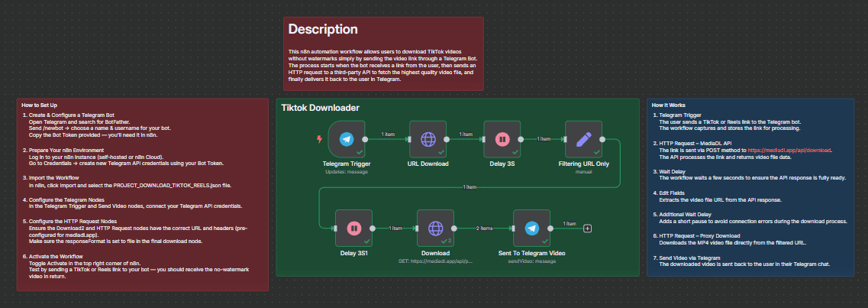Open the Filtering URL Only pencil node
868x308 pixels.
(x=583, y=139)
